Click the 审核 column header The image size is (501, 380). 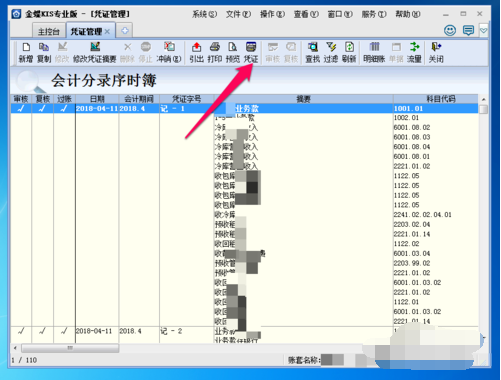[21, 99]
